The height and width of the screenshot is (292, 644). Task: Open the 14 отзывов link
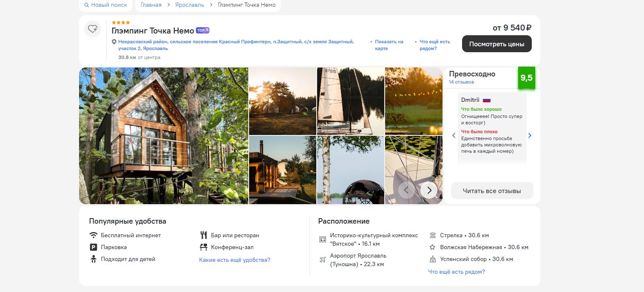(461, 82)
